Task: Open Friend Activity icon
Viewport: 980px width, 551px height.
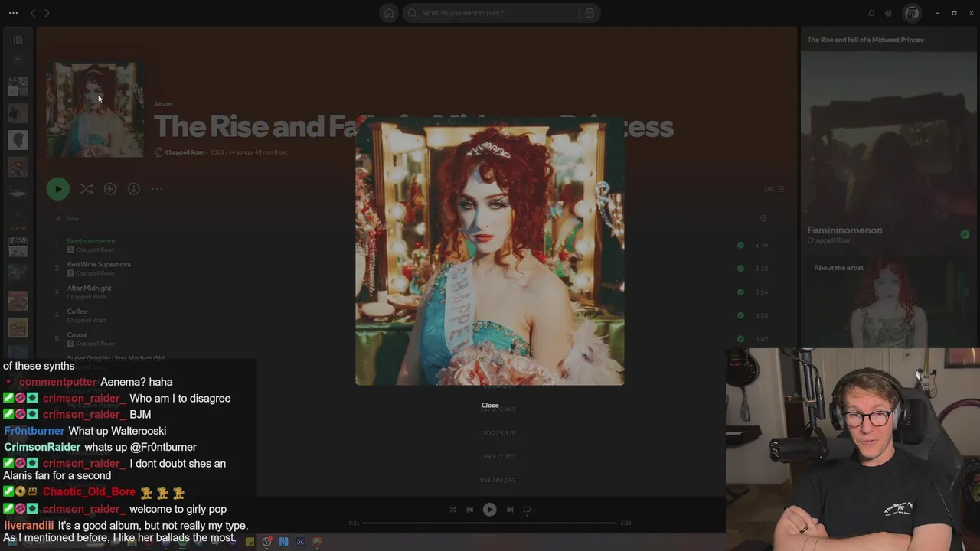Action: [888, 13]
